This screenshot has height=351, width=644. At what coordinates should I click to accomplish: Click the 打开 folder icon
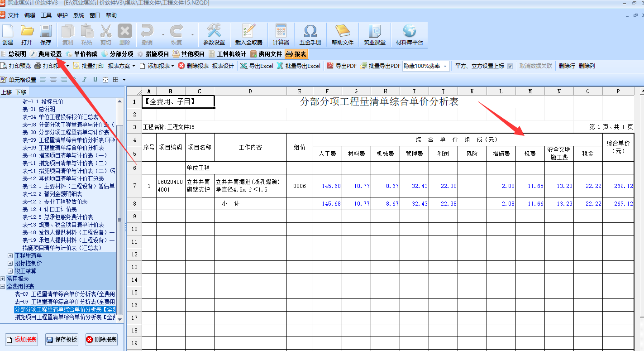tap(27, 31)
